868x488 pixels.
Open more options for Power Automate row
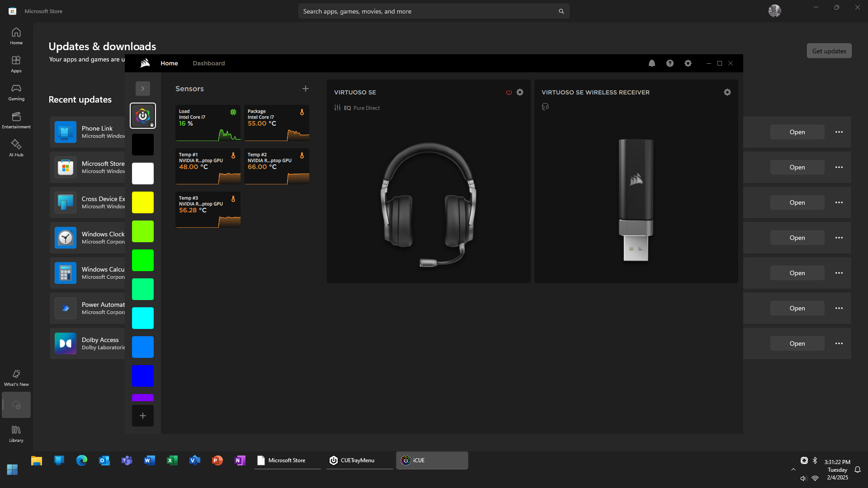coord(839,308)
